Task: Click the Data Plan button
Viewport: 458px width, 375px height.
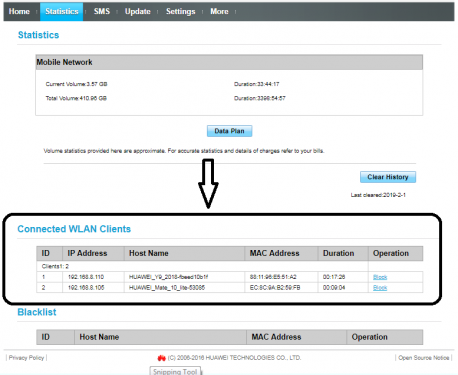Action: tap(229, 131)
